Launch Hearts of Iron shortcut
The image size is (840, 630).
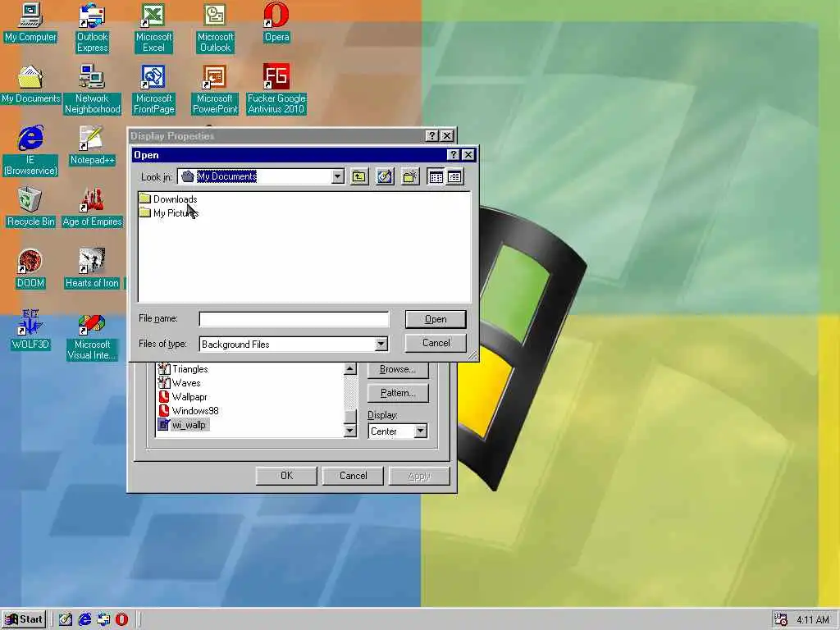(x=92, y=269)
